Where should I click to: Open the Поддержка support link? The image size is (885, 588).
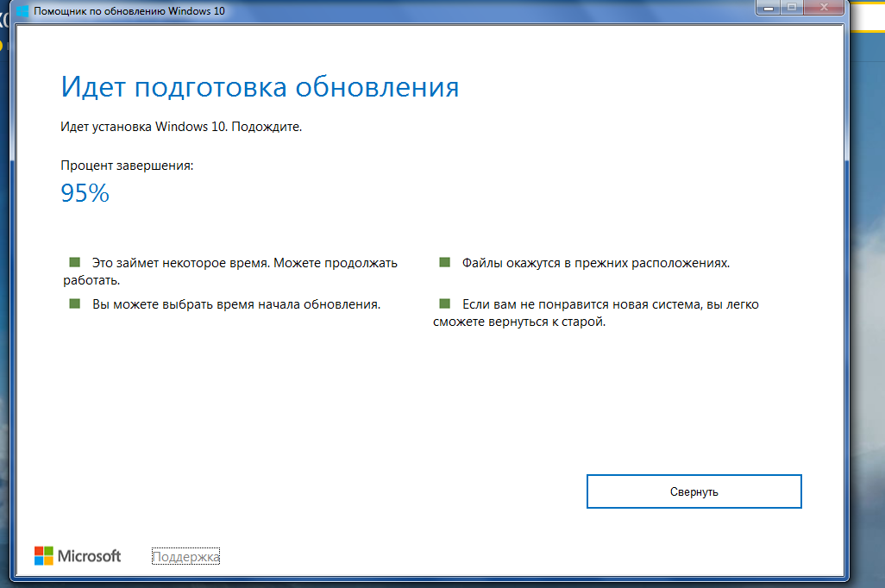[x=185, y=556]
